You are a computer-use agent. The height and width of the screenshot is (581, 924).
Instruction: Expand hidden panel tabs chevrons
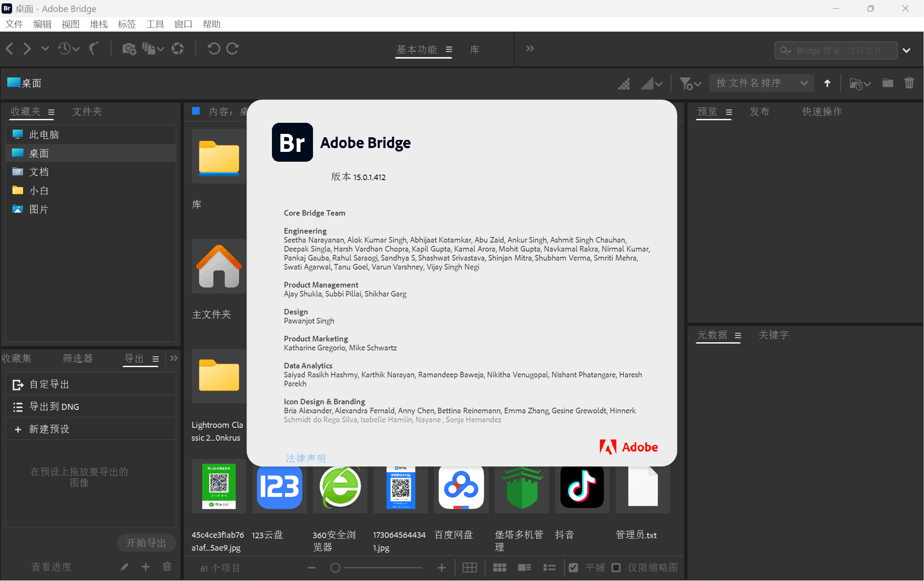[x=174, y=359]
